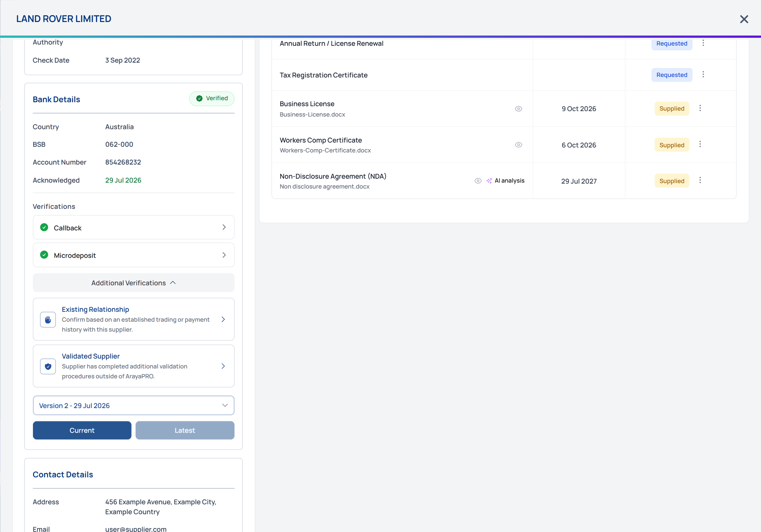This screenshot has width=761, height=532.
Task: Click the Microdeposit verification label
Action: (75, 255)
